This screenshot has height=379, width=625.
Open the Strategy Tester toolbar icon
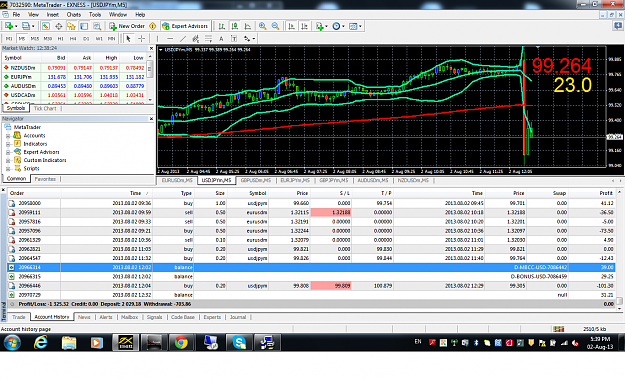coord(97,26)
